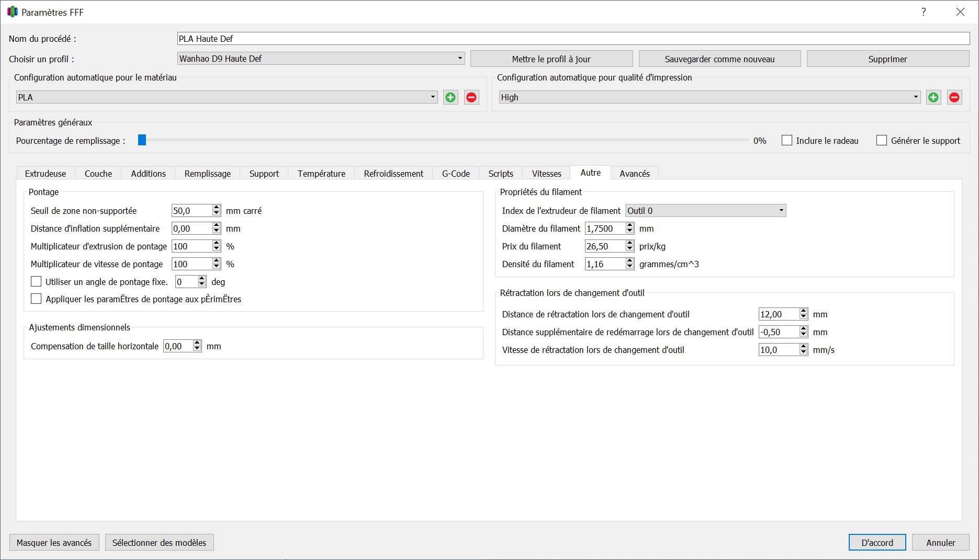Image resolution: width=979 pixels, height=560 pixels.
Task: Remove the PLA material configuration with red minus
Action: pos(471,97)
